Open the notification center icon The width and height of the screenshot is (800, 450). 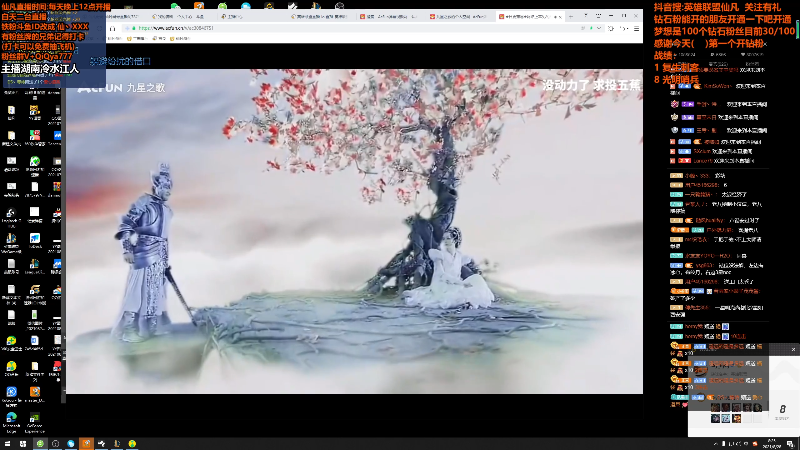(790, 444)
